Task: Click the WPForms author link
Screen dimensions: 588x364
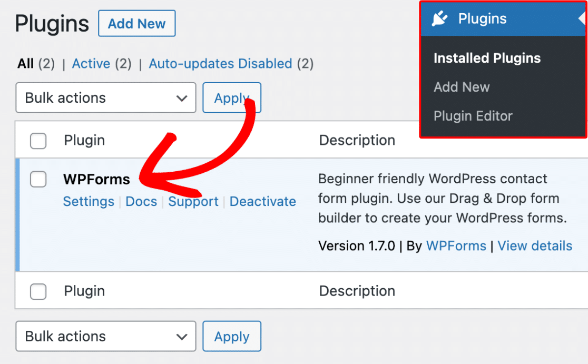Action: pos(456,246)
